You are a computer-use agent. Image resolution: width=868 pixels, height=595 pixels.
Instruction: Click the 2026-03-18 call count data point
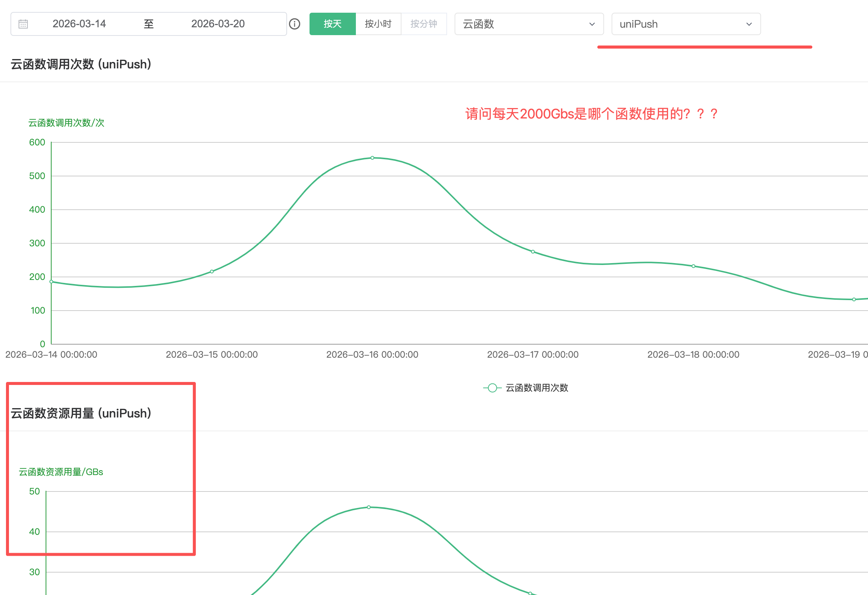pos(693,266)
